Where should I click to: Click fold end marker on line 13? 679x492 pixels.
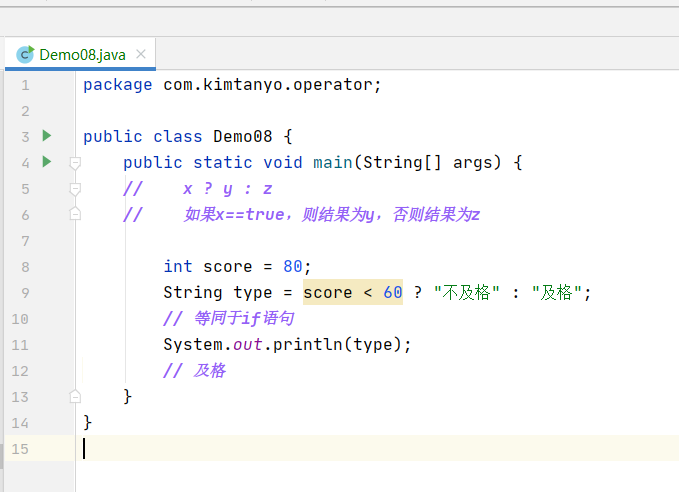pos(75,396)
